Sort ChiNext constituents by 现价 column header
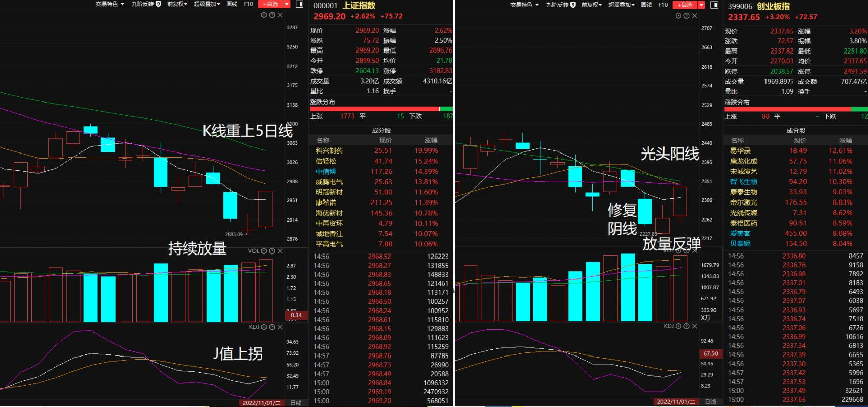 click(x=799, y=140)
